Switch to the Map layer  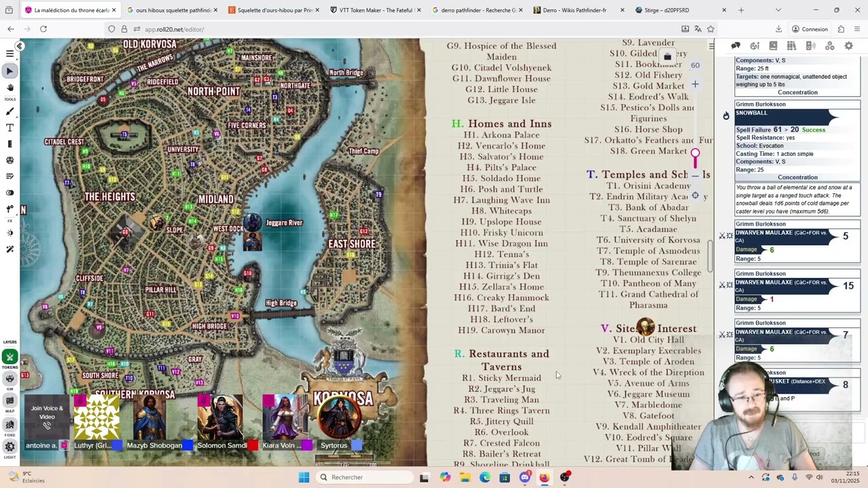pos(9,402)
